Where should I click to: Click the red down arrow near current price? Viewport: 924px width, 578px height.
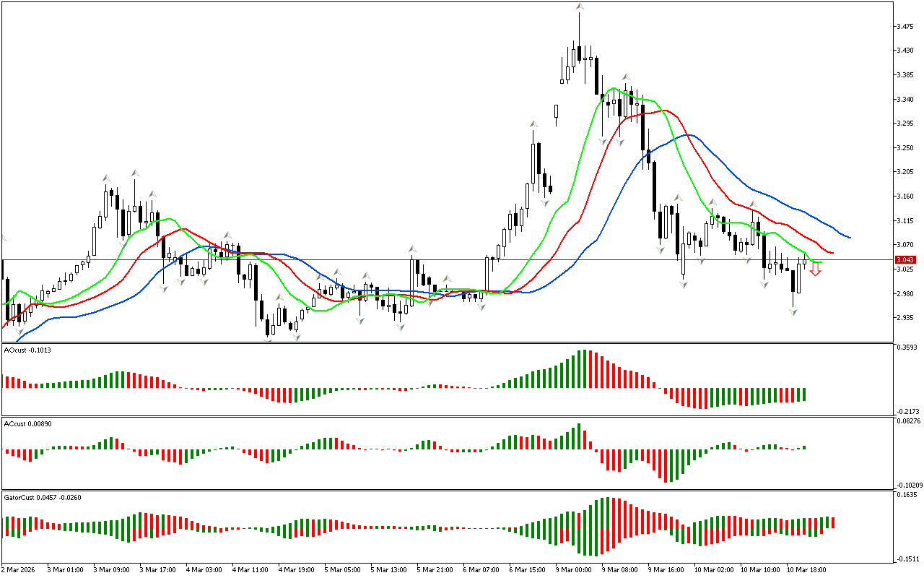coord(815,269)
